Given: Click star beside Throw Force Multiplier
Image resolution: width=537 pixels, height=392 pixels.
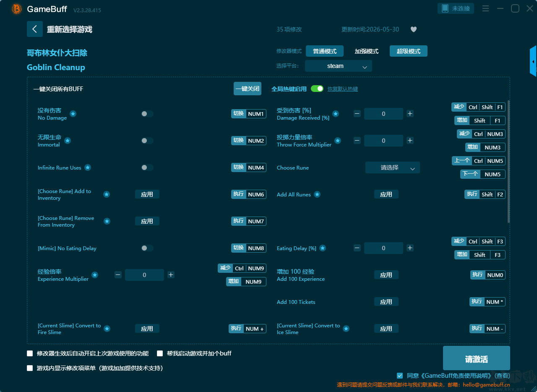Looking at the screenshot, I should coord(338,141).
